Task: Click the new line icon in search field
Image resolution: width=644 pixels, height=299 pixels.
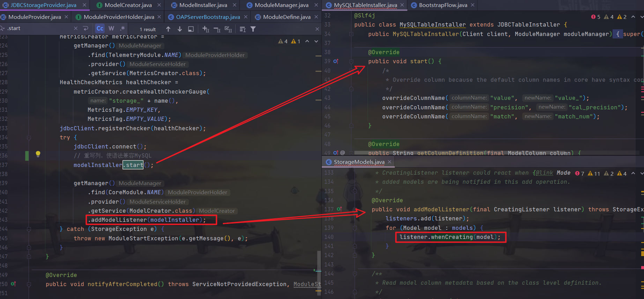Action: 86,29
